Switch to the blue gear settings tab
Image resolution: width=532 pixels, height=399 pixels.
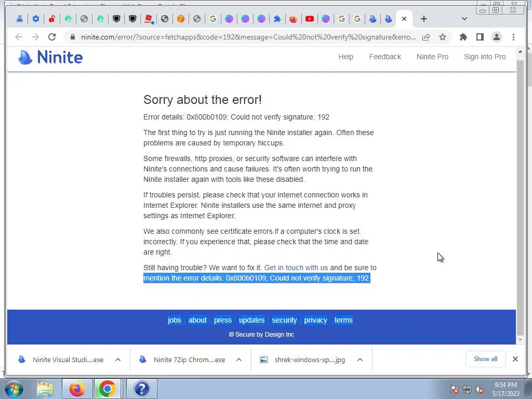tap(36, 19)
